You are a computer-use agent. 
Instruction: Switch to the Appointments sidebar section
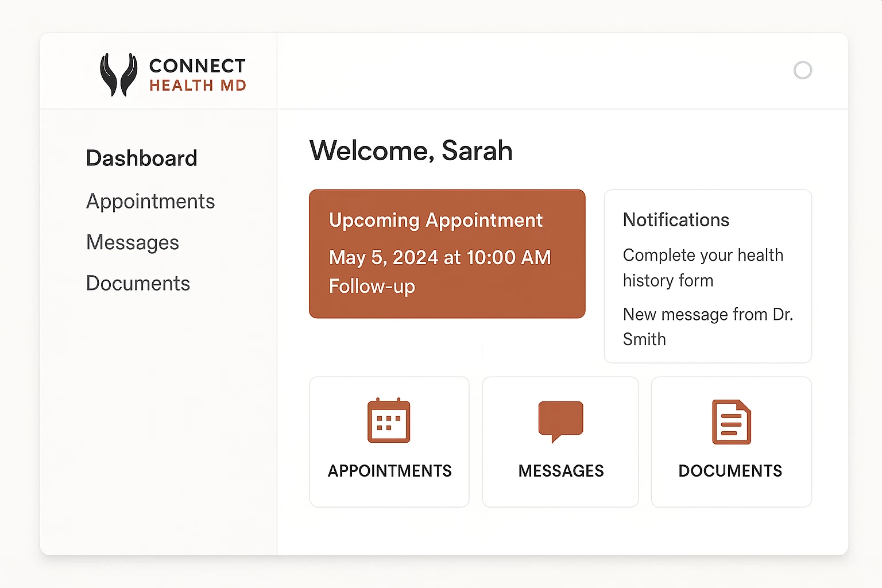(x=150, y=201)
